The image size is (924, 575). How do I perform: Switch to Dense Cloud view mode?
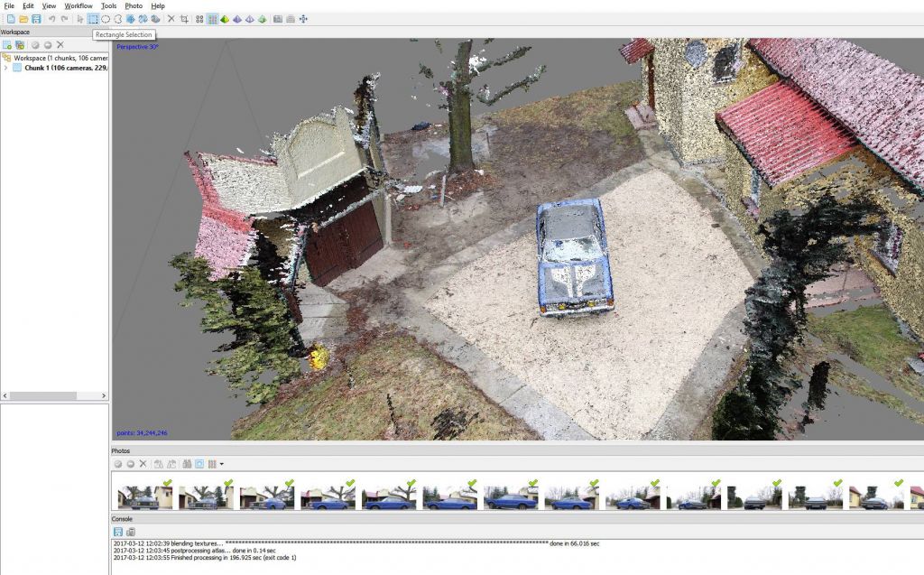pos(212,19)
